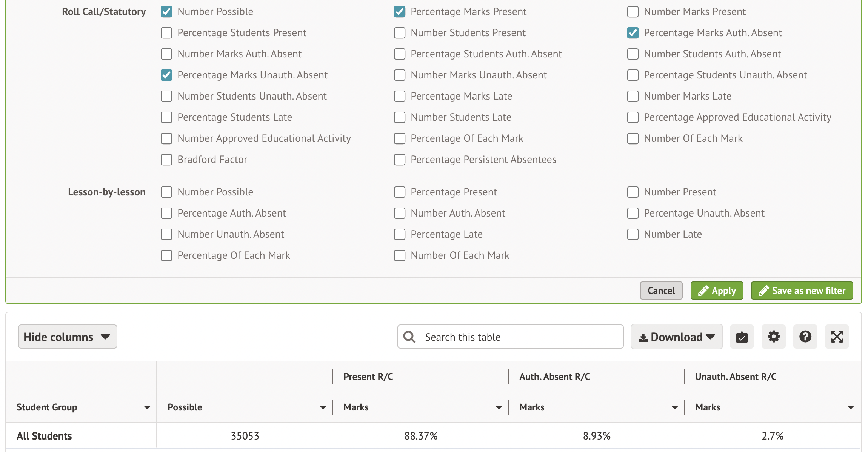Uncheck Percentage Marks Present option
This screenshot has height=452, width=868.
coord(400,12)
